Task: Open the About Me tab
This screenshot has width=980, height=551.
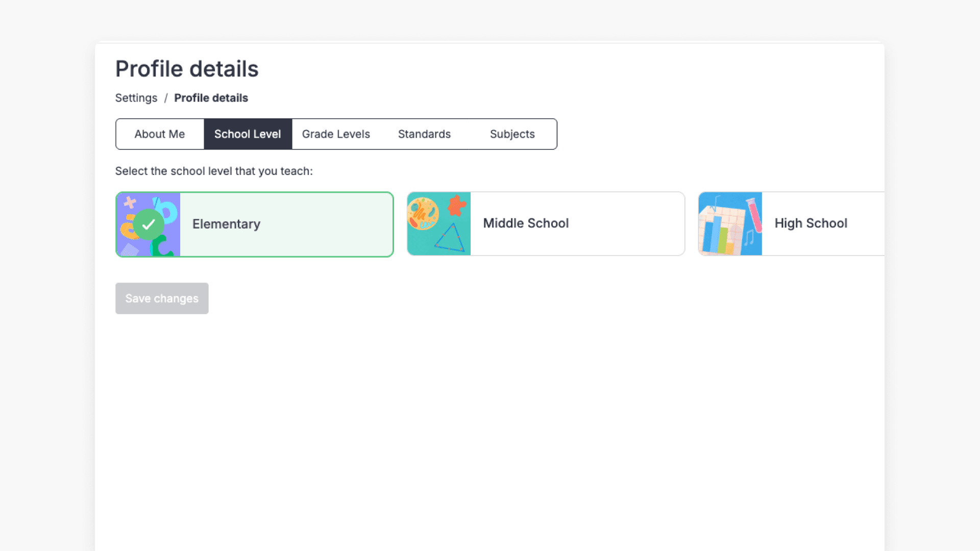Action: [x=160, y=134]
